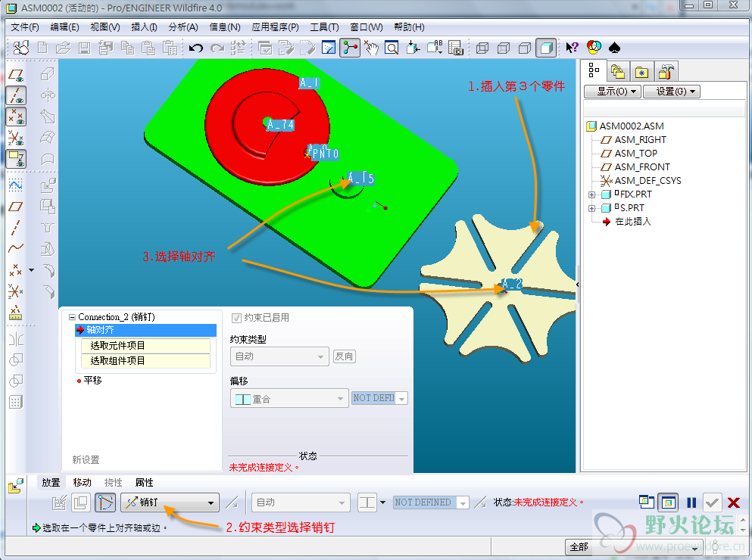752x560 pixels.
Task: Click the Open folder icon
Action: [x=63, y=48]
